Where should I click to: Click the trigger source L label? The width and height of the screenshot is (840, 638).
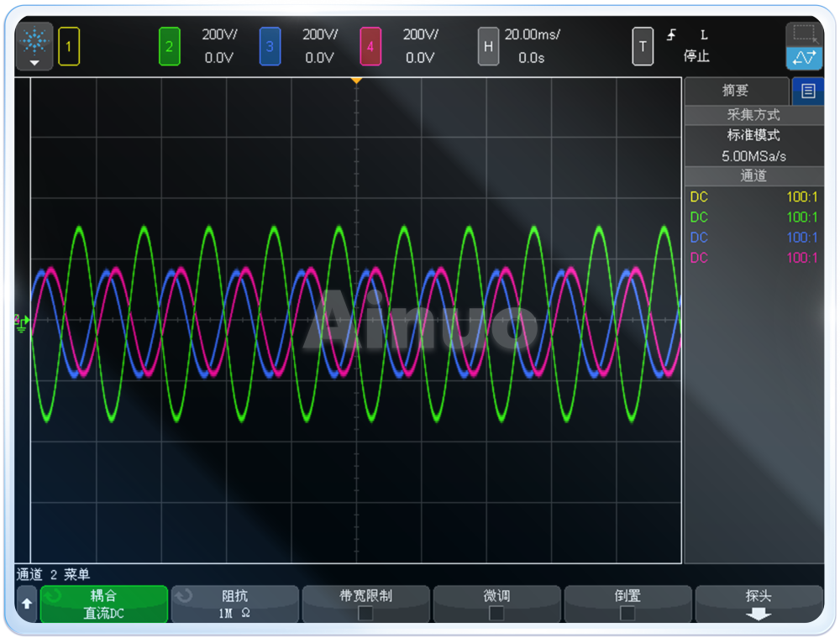click(704, 35)
